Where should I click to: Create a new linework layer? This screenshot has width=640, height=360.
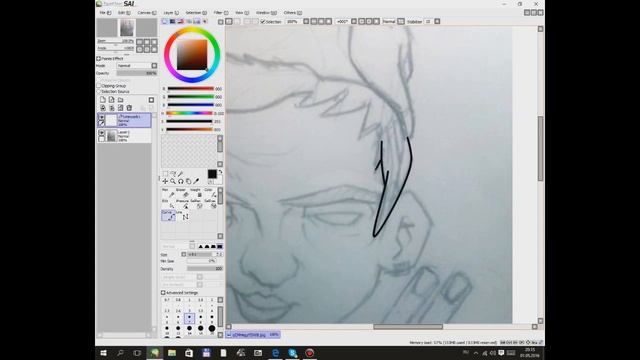[111, 100]
